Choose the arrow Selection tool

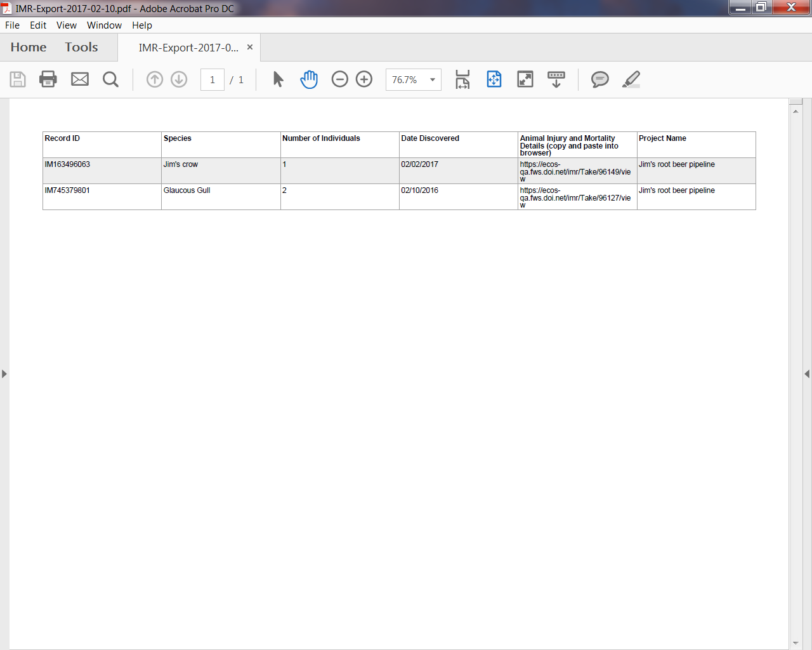point(278,79)
